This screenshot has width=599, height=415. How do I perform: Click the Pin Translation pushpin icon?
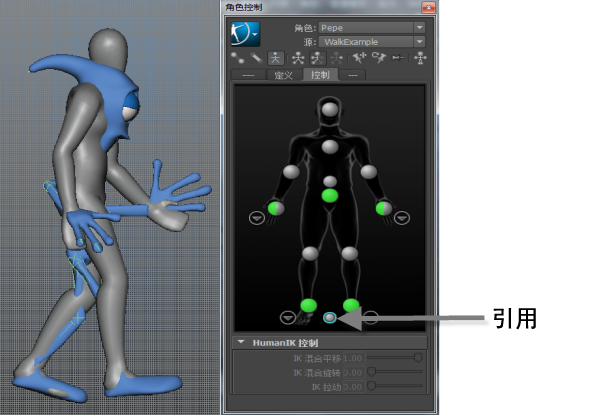tap(359, 58)
